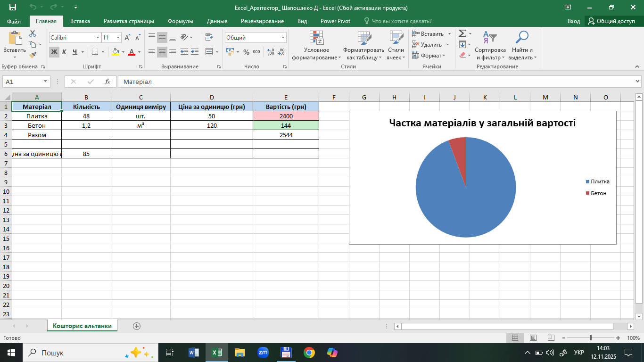Click the font color red A swatch
This screenshot has width=644, height=362.
click(132, 52)
